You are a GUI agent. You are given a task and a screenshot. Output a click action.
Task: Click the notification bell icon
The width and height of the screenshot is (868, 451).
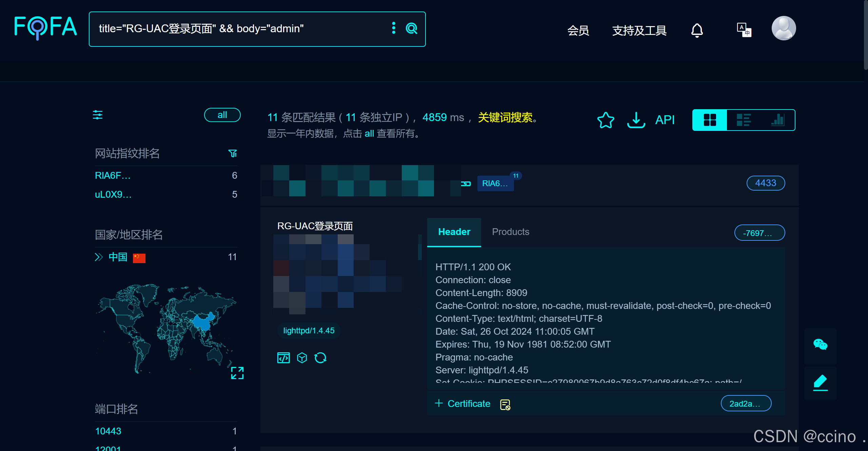[x=697, y=30]
